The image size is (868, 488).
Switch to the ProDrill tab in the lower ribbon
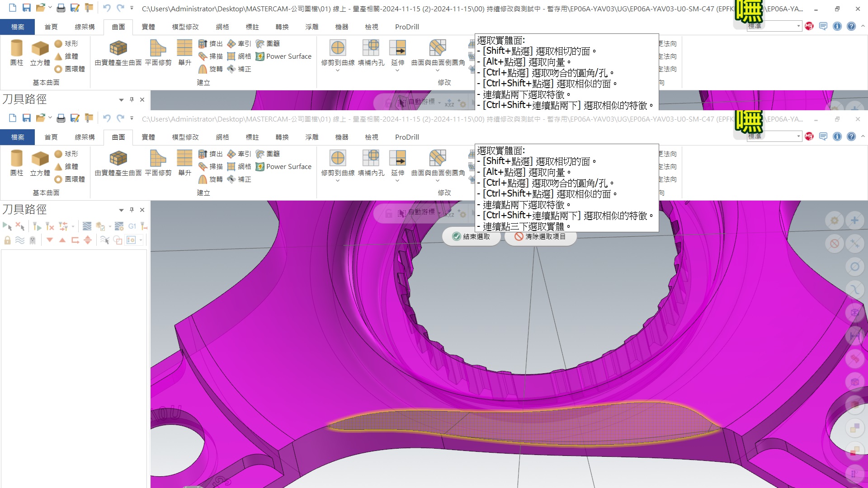[407, 137]
